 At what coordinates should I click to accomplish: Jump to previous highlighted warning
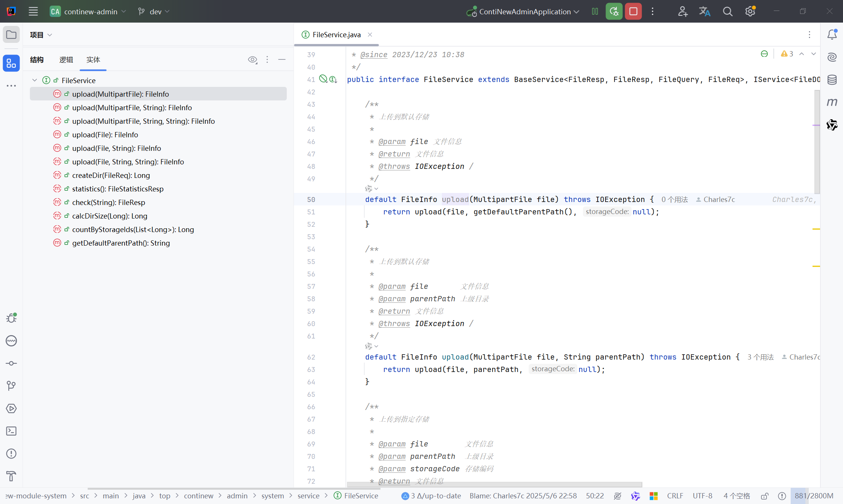(802, 54)
